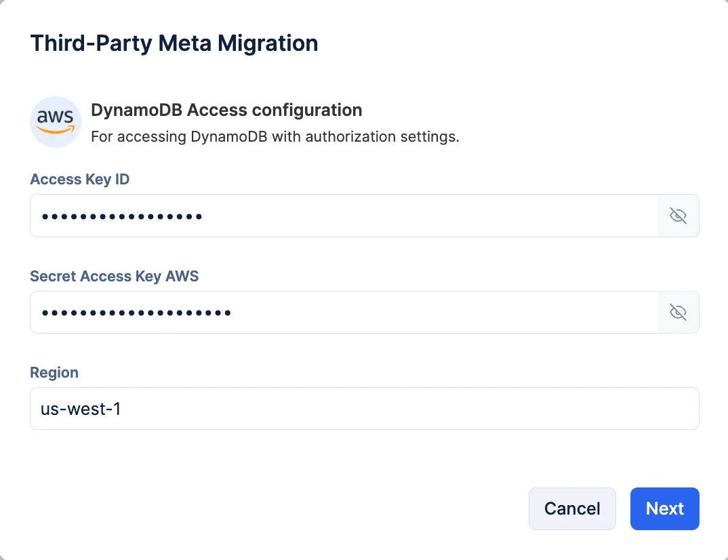The height and width of the screenshot is (560, 728).
Task: Reveal the Access Key ID value
Action: 678,216
